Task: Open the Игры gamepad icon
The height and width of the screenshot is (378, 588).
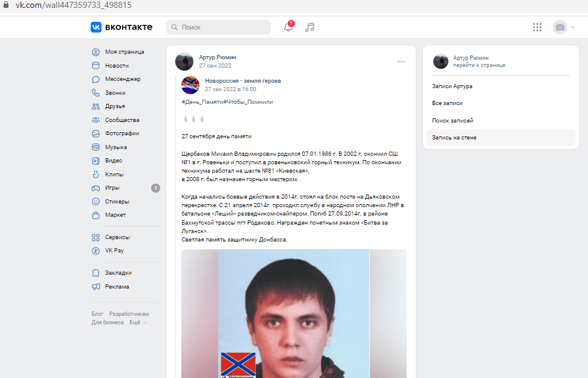Action: pyautogui.click(x=95, y=188)
